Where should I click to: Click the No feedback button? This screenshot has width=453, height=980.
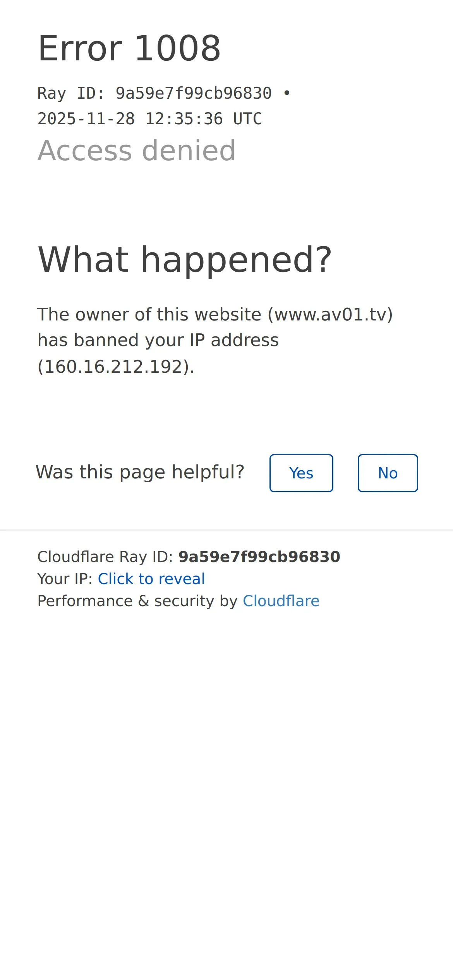(x=388, y=473)
